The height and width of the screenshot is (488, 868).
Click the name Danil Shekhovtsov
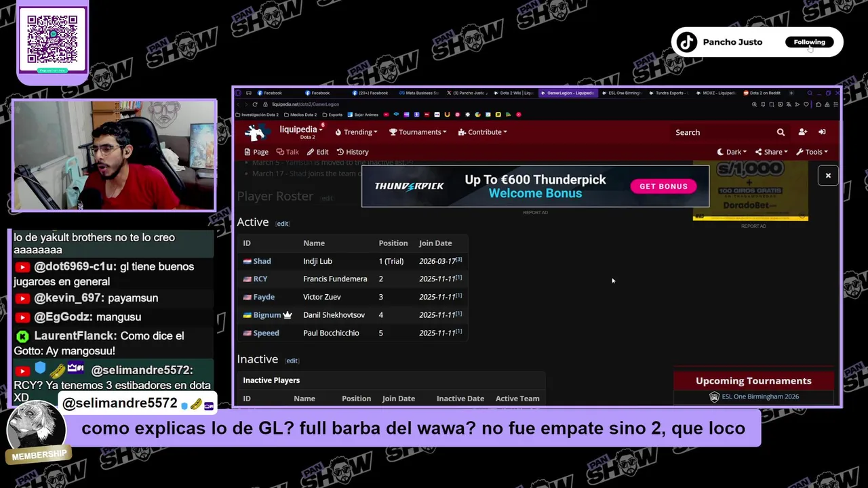point(334,314)
